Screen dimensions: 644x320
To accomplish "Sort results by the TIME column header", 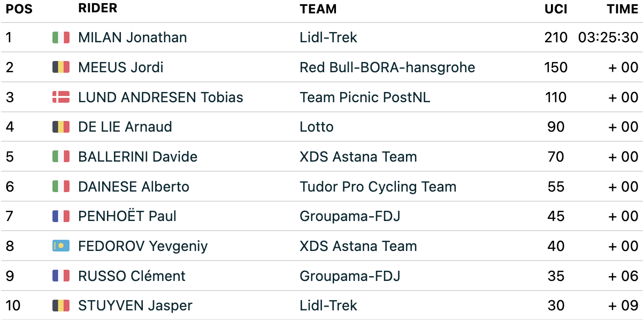I will pyautogui.click(x=622, y=9).
